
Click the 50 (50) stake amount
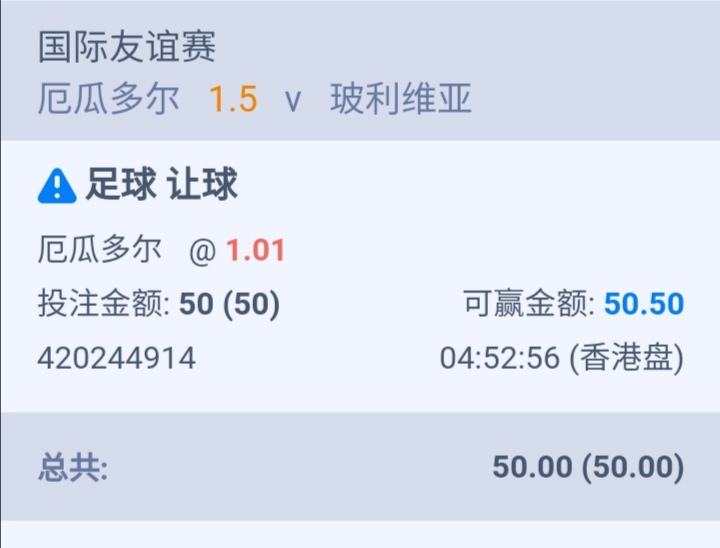230,304
